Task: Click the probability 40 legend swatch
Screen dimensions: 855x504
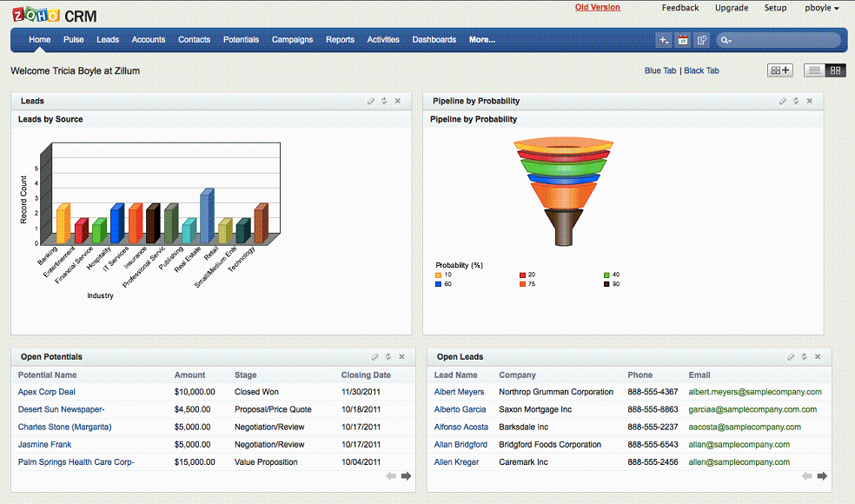Action: [x=606, y=275]
